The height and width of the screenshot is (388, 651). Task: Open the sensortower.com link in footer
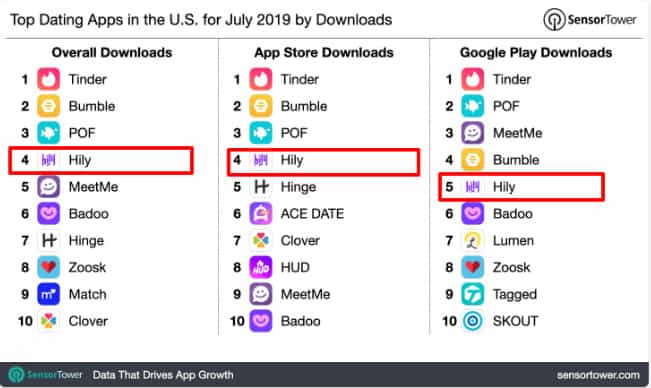[598, 375]
